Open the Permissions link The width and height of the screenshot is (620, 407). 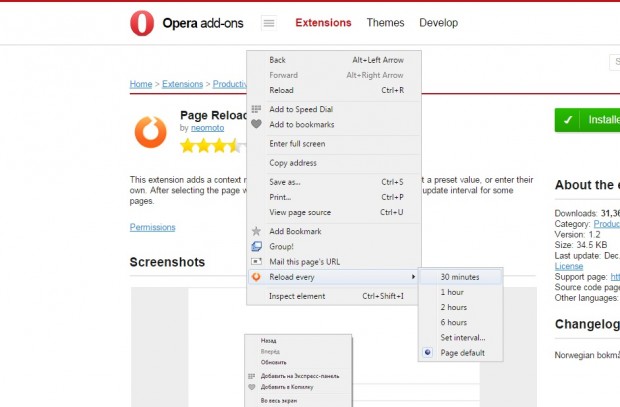click(x=153, y=227)
